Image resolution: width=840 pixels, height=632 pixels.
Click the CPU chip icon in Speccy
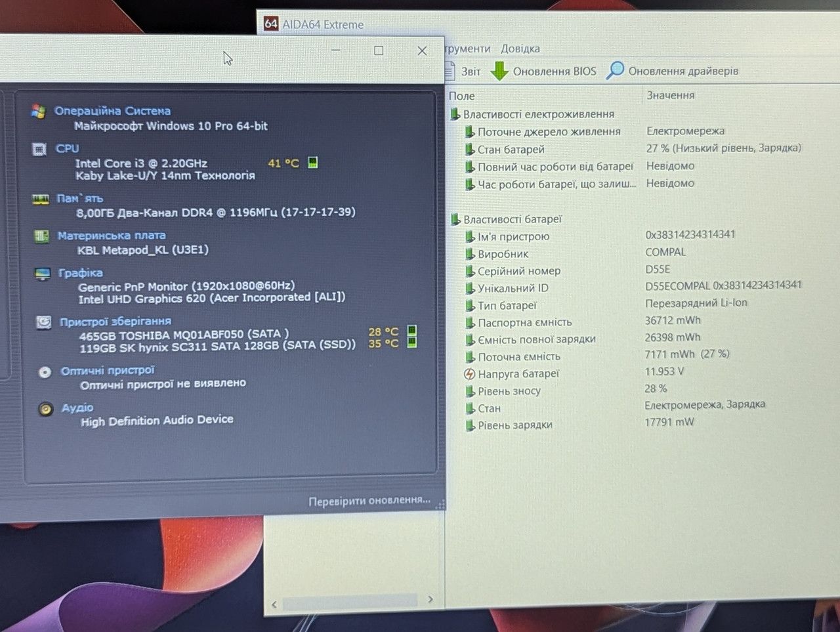coord(39,150)
